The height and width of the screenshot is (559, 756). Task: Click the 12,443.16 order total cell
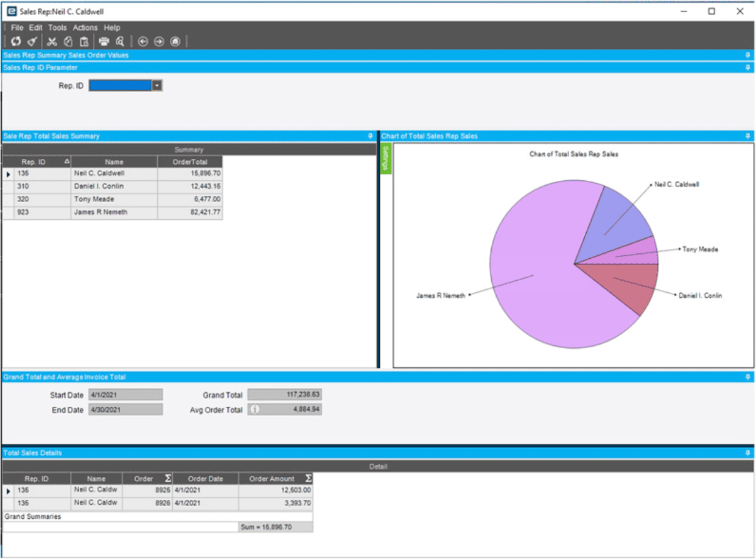click(190, 186)
